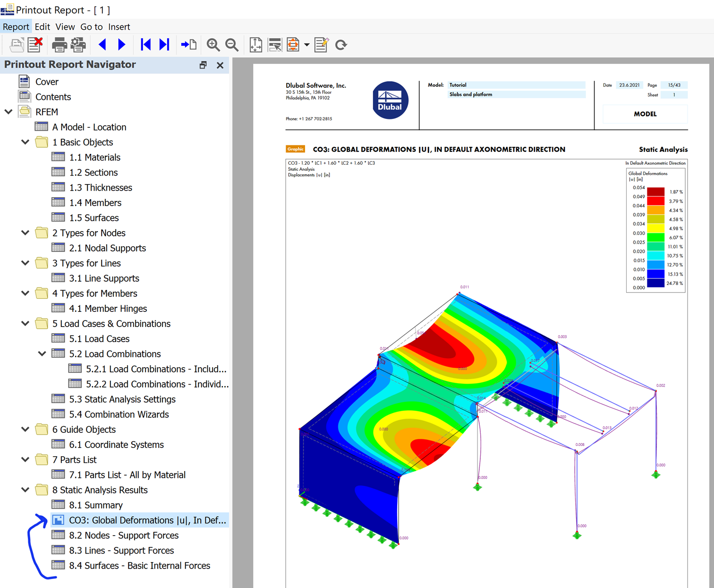This screenshot has width=714, height=588.
Task: Click the edit report pencil icon
Action: pos(321,45)
